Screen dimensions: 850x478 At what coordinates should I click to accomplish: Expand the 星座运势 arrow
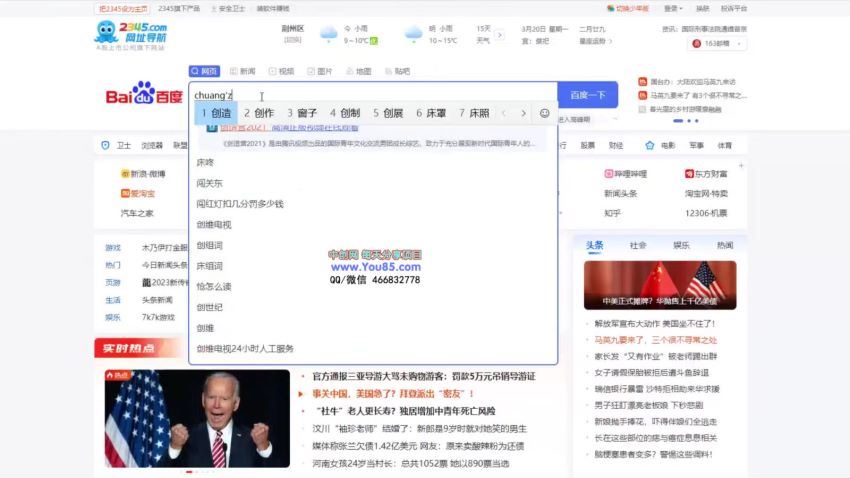click(x=610, y=41)
